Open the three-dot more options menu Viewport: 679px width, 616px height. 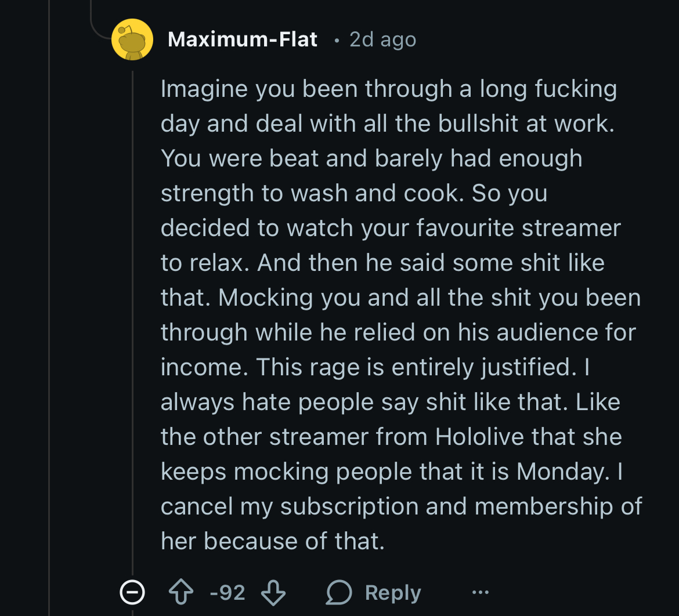[481, 593]
